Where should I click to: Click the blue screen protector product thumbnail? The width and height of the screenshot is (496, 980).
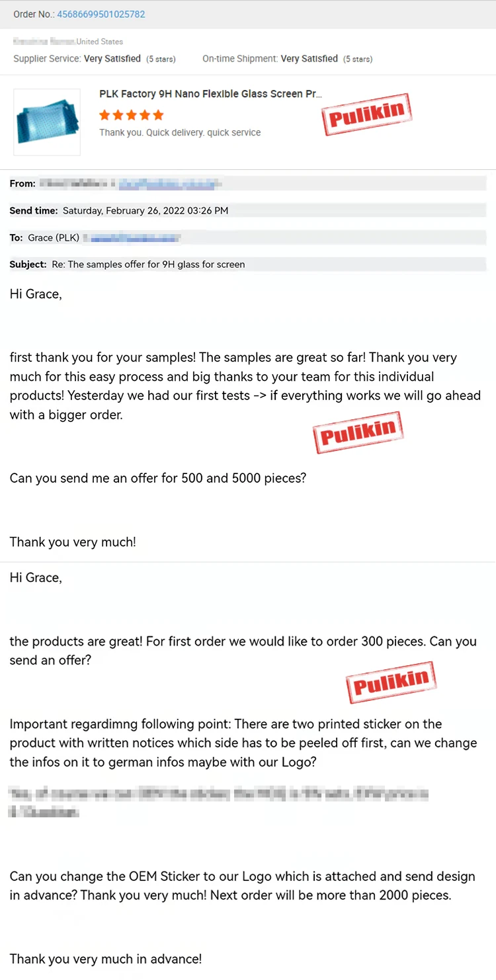click(47, 122)
